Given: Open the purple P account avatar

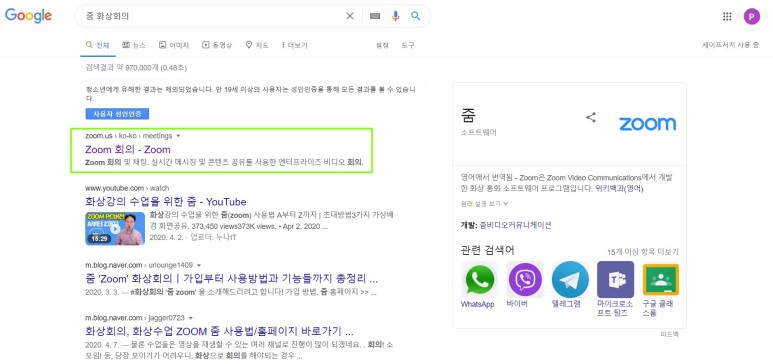Looking at the screenshot, I should click(x=752, y=16).
